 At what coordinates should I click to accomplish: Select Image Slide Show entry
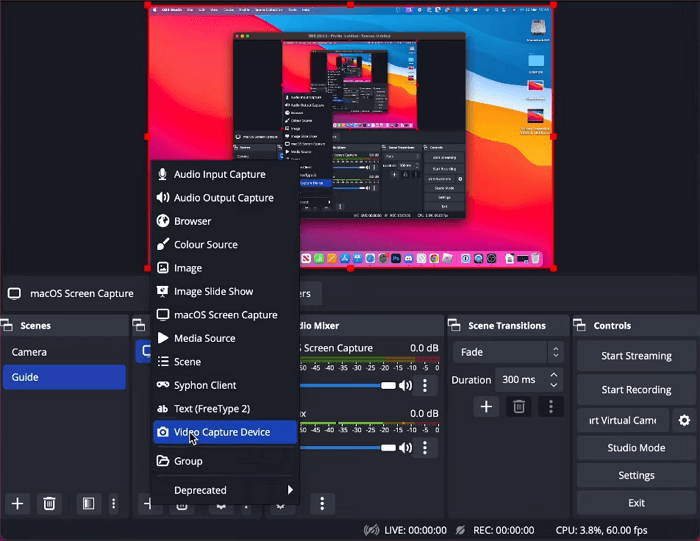tap(225, 291)
